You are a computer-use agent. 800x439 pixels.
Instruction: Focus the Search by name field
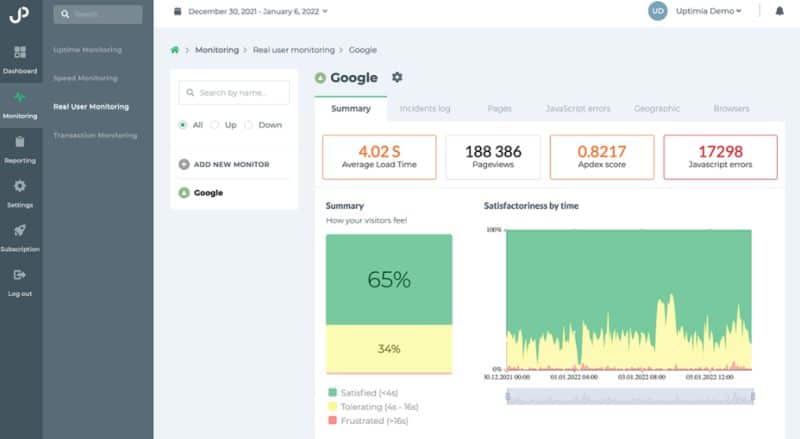234,92
